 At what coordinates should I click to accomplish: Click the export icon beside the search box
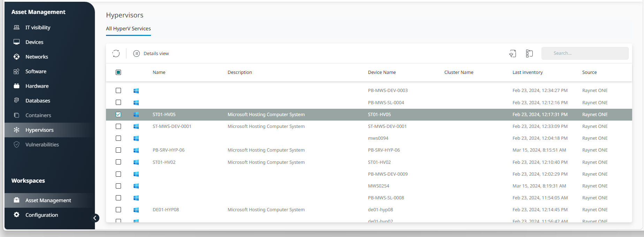pos(513,53)
